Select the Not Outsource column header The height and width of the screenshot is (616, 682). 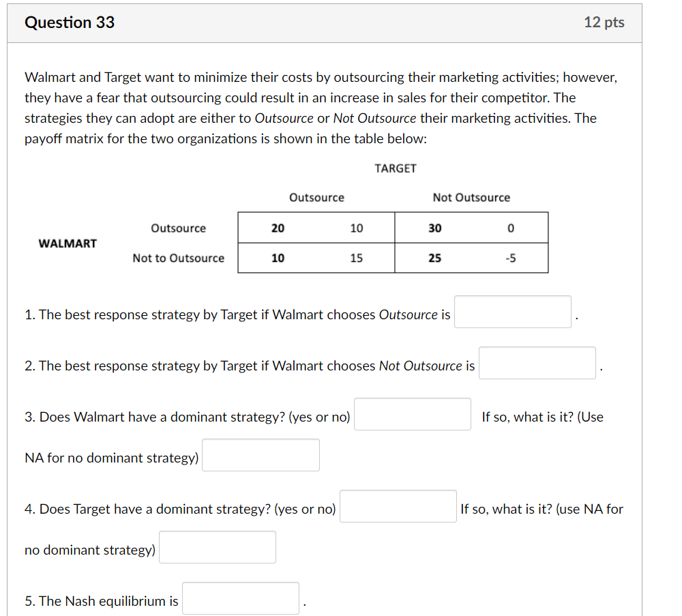[x=472, y=197]
